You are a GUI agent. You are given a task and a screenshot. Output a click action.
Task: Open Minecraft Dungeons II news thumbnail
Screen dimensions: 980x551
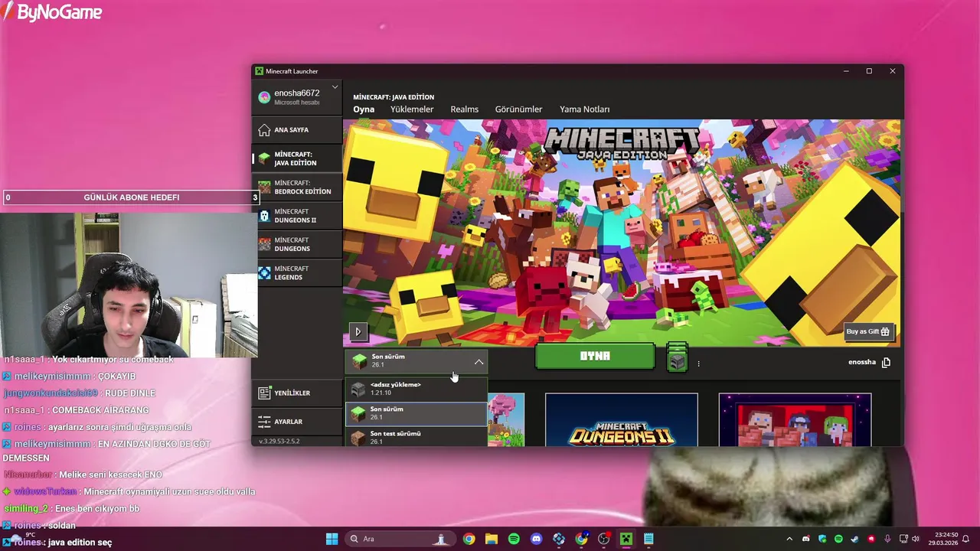621,419
